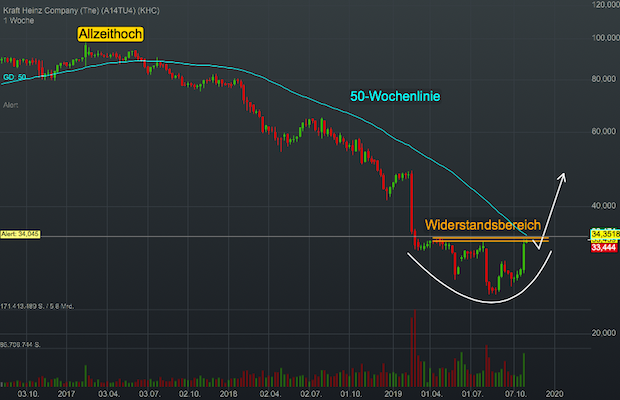Select the 'Alert: 34,045' price alert tag

(20, 234)
